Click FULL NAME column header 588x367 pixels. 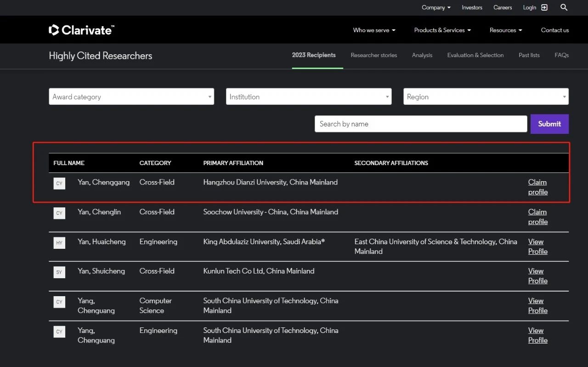pos(69,163)
